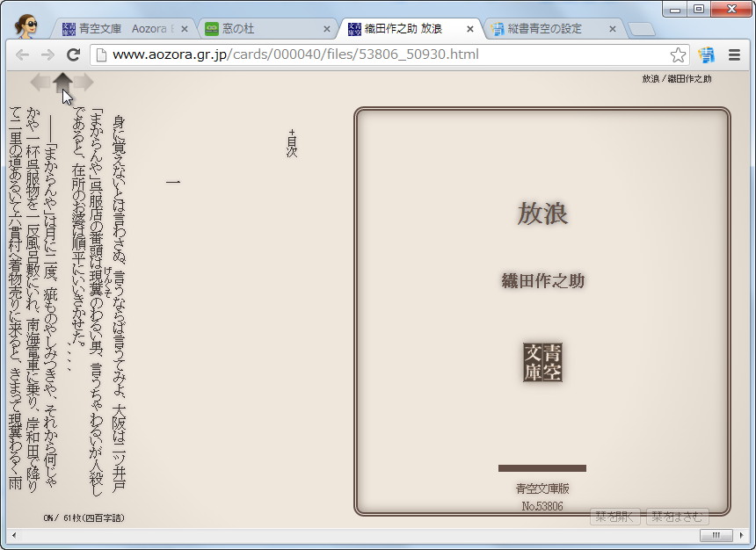This screenshot has height=550, width=756.
Task: Click the up navigation arrow in the reader
Action: coord(63,83)
